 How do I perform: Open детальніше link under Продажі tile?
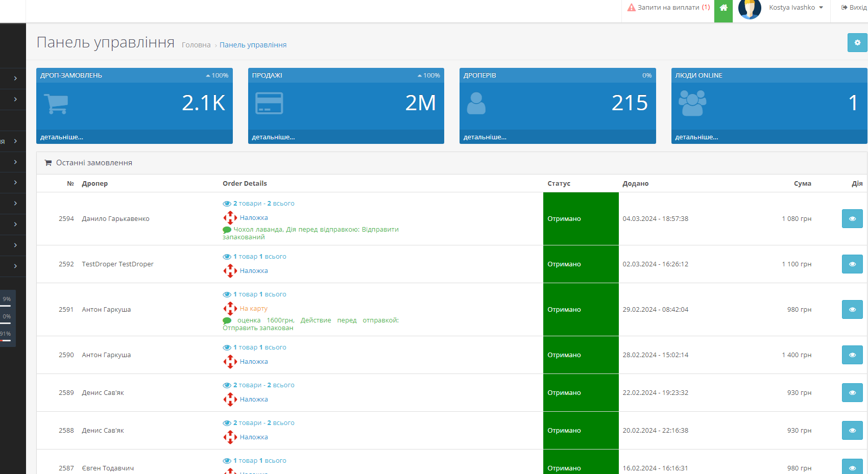click(273, 137)
